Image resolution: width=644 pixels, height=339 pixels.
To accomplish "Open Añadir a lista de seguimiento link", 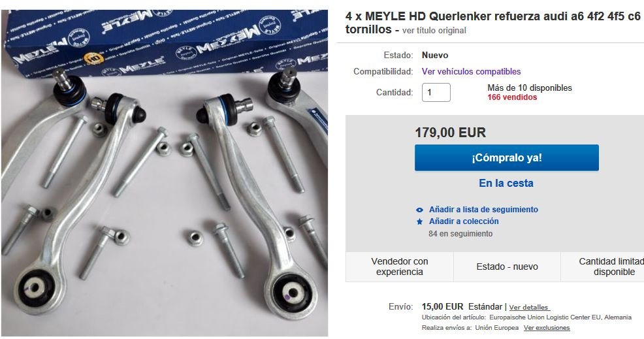I will [483, 210].
